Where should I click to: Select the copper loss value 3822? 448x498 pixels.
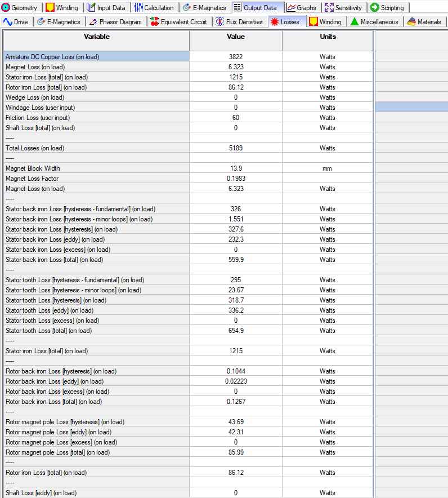tap(236, 56)
